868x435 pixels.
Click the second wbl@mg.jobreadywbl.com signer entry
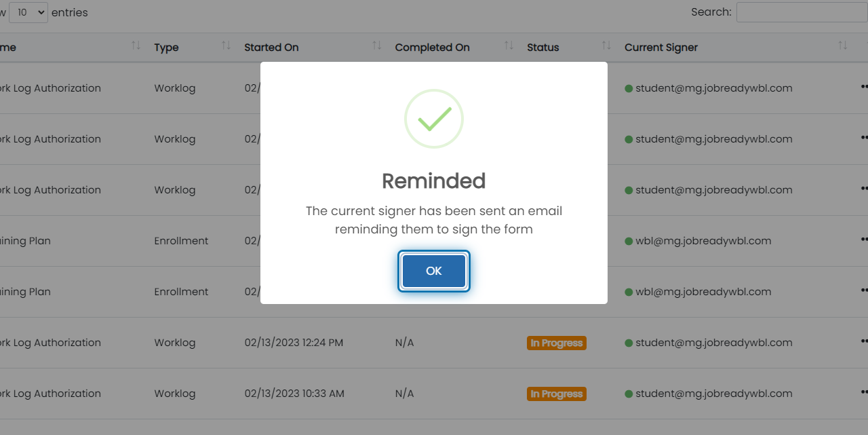[703, 292]
